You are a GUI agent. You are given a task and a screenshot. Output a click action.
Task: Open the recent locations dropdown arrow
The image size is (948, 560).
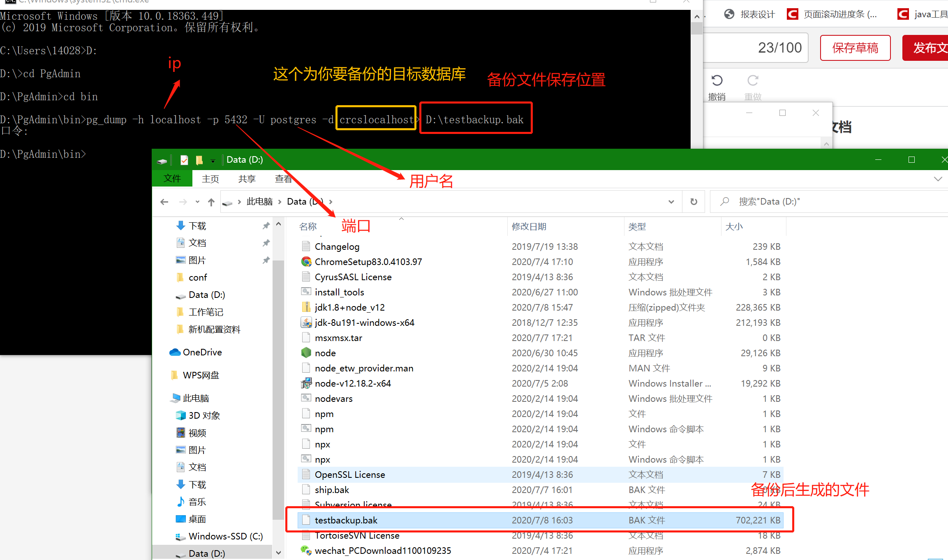(x=198, y=202)
